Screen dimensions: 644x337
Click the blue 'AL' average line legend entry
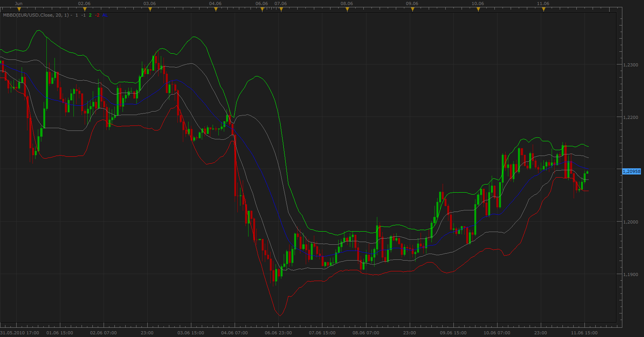(105, 15)
